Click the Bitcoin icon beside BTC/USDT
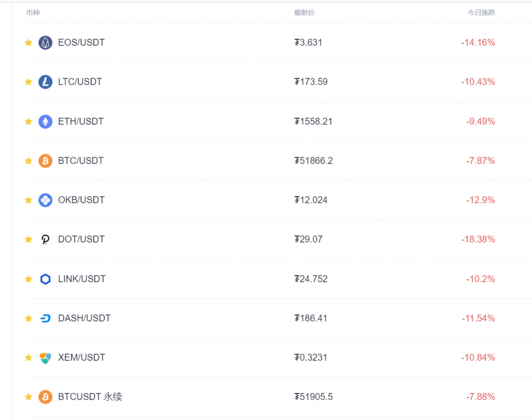This screenshot has width=532, height=420. tap(46, 161)
